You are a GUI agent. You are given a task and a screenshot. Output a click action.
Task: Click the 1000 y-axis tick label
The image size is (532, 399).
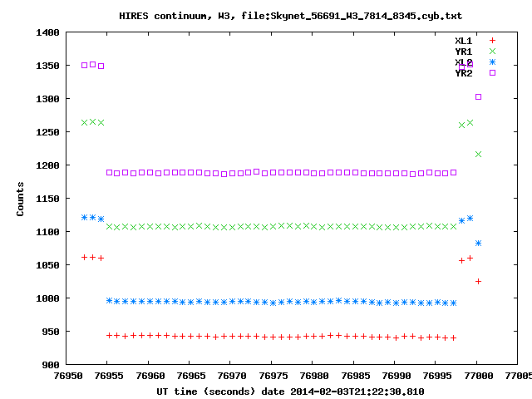[47, 298]
